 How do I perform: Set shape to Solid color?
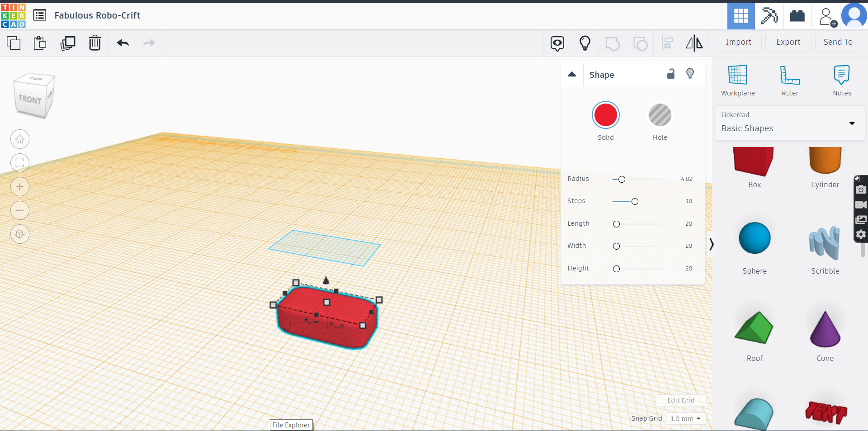[x=606, y=115]
